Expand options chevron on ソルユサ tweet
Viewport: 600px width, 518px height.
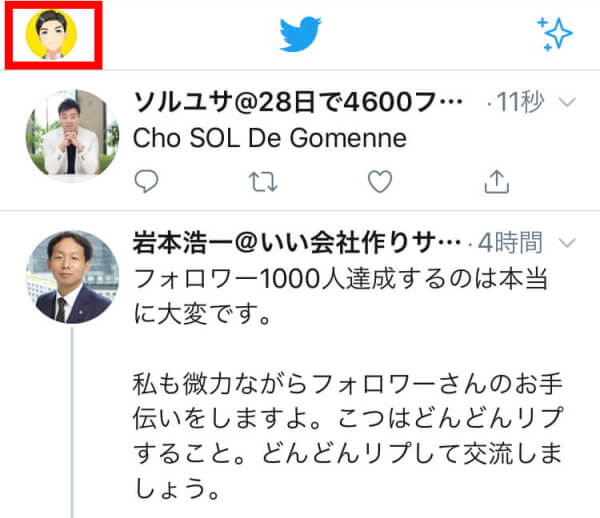(x=567, y=102)
